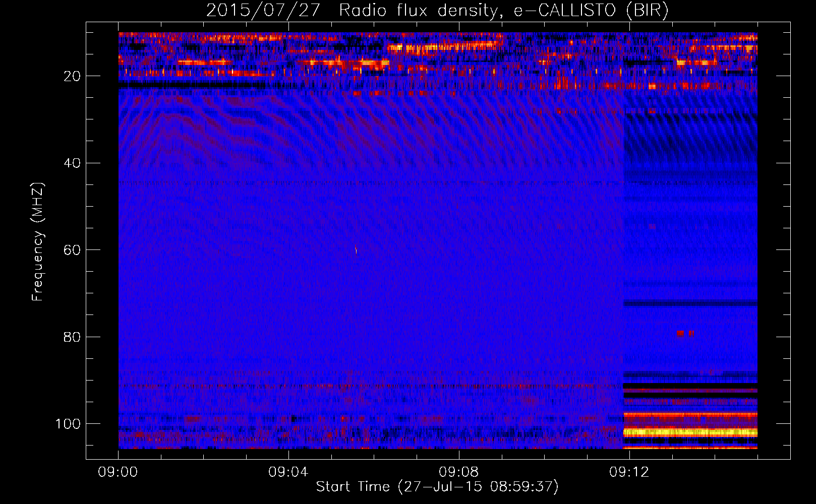Click the bright yellow band near 102 MHz
Screen dimensions: 816x504
tap(690, 432)
